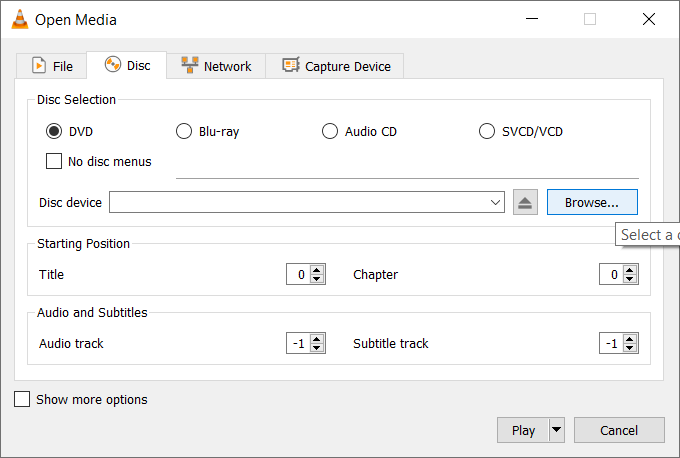Viewport: 680px width, 458px height.
Task: Select Audio CD disc type
Action: pyautogui.click(x=330, y=131)
